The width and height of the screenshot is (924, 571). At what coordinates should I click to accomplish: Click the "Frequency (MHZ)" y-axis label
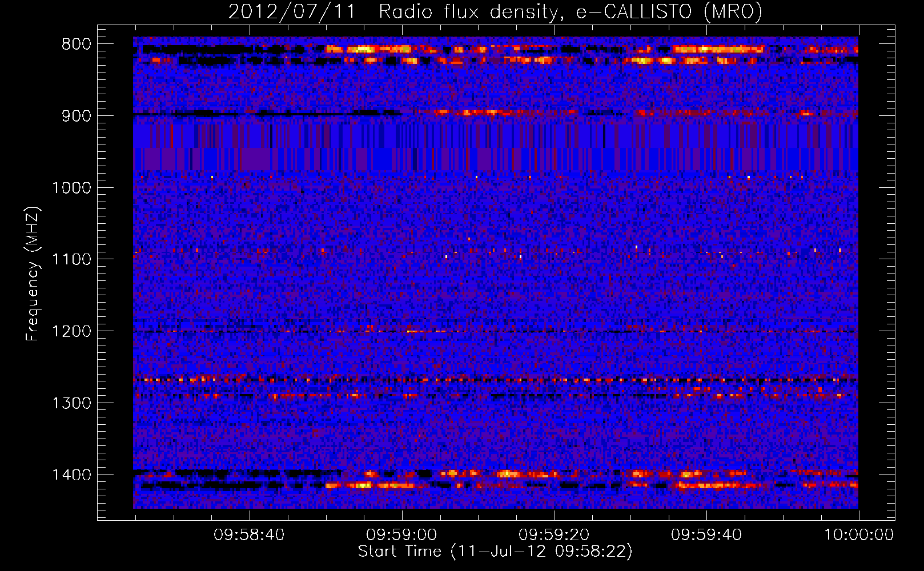coord(33,274)
